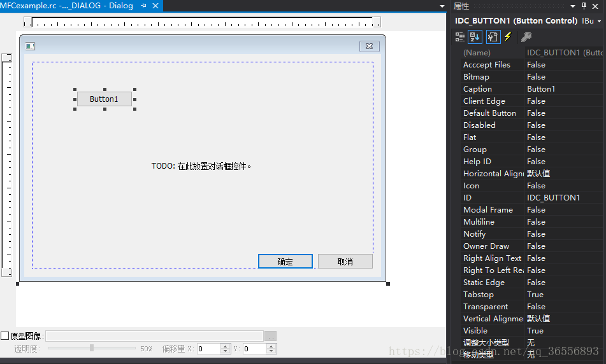Select the Right Align Text property
The width and height of the screenshot is (606, 364).
[x=530, y=258]
